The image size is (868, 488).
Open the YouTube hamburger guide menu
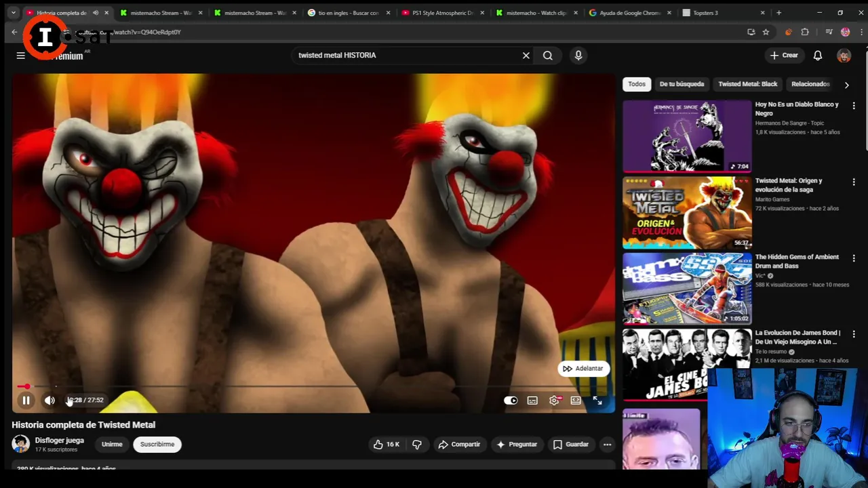pos(20,56)
